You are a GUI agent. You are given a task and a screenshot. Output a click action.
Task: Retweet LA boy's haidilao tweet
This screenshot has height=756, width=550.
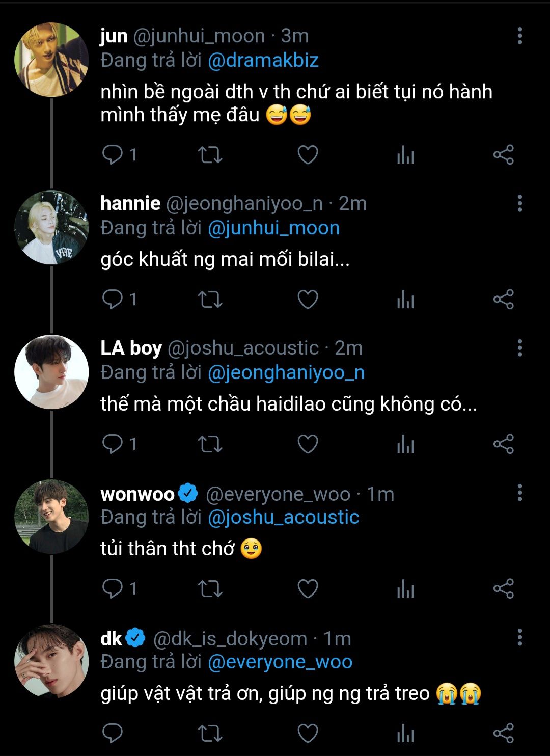click(210, 444)
